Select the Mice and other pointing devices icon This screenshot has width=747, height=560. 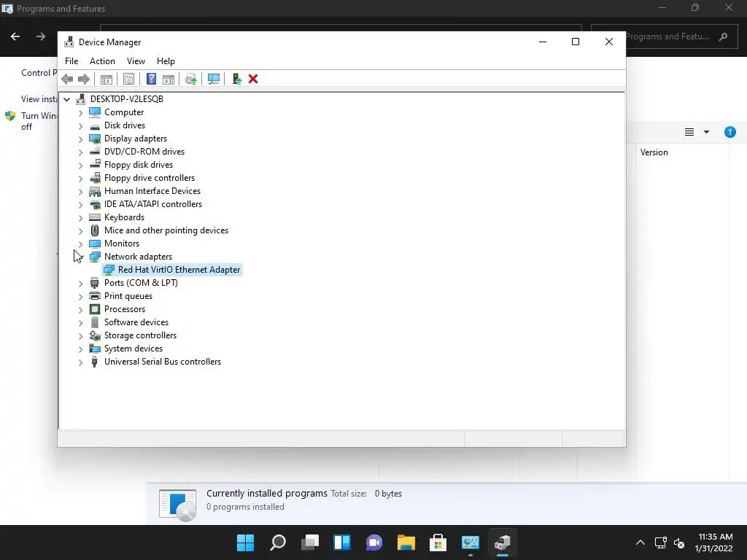(95, 230)
